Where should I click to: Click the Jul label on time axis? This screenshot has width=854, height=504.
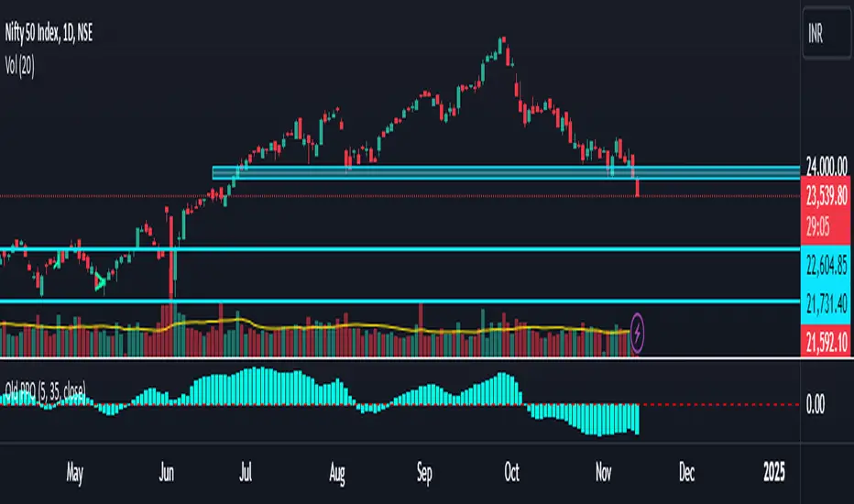click(246, 472)
